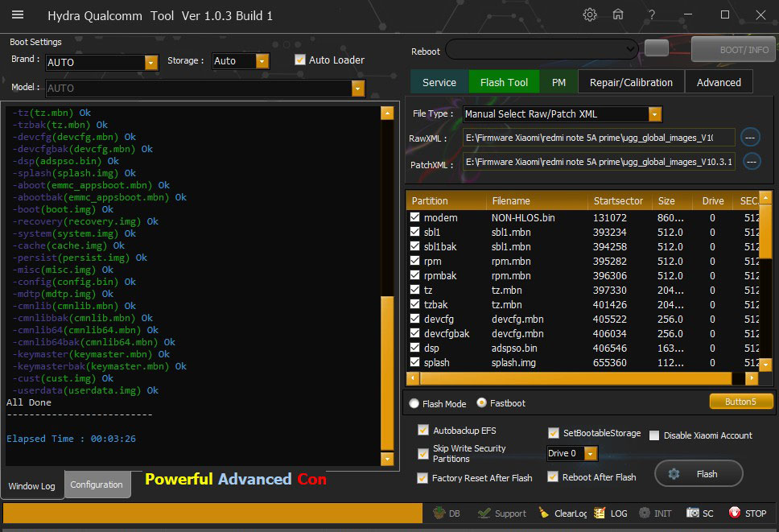Browse for the RawXML file

click(750, 137)
